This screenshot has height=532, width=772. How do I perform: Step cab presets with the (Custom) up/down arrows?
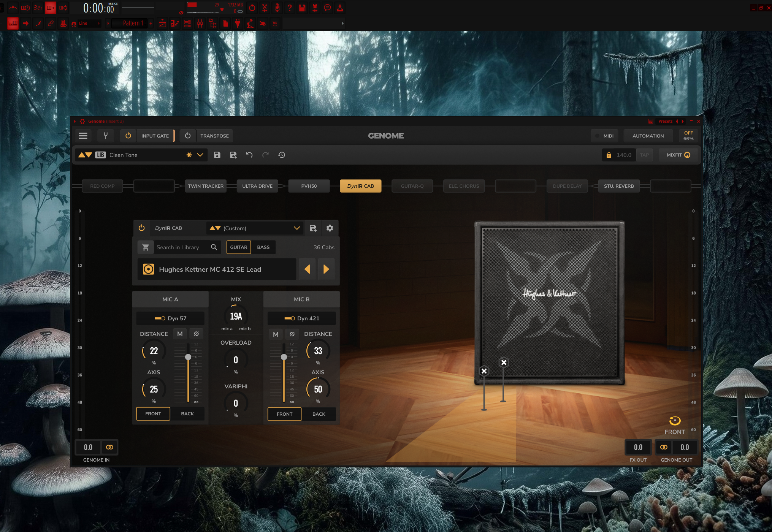215,228
